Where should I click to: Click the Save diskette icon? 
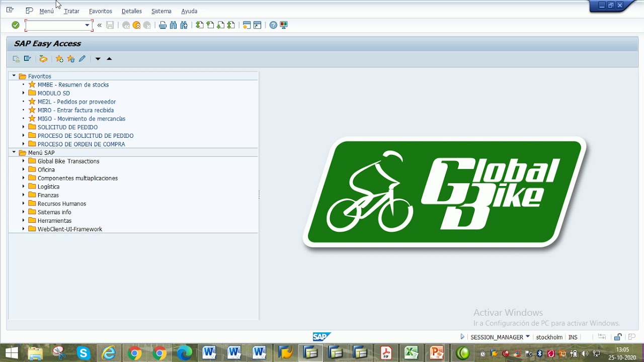point(110,25)
